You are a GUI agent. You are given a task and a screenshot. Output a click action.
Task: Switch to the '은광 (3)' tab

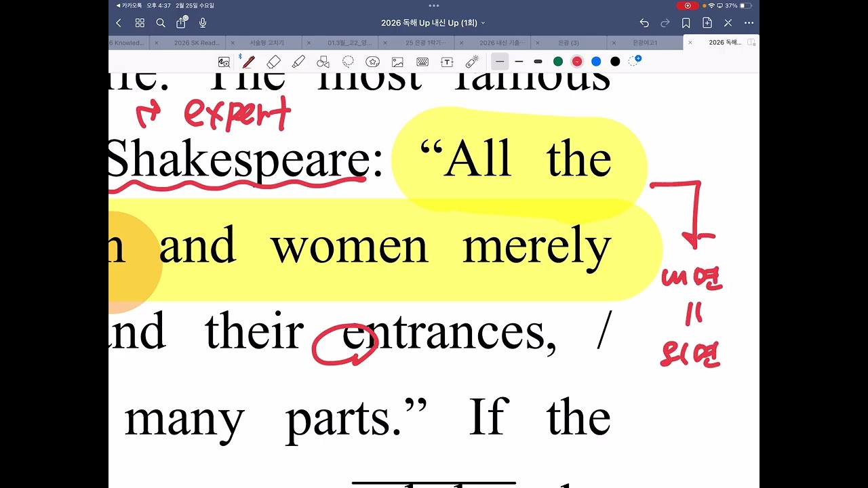568,43
